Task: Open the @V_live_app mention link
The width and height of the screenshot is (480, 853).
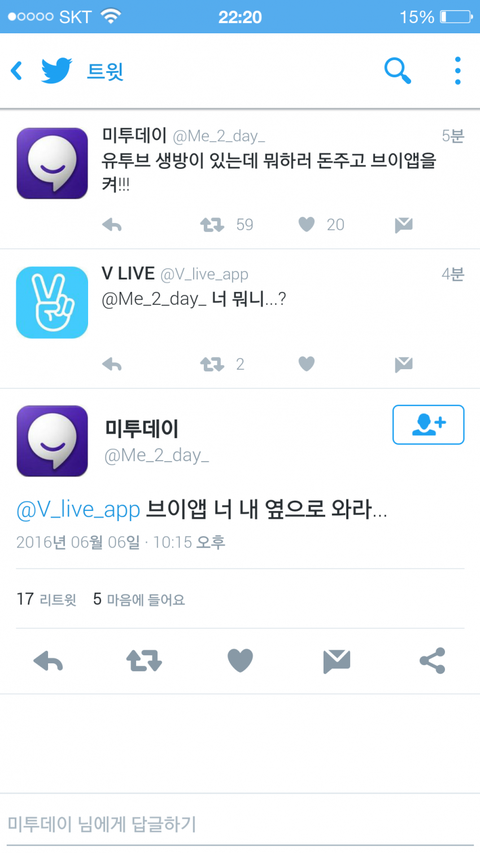Action: click(x=78, y=510)
